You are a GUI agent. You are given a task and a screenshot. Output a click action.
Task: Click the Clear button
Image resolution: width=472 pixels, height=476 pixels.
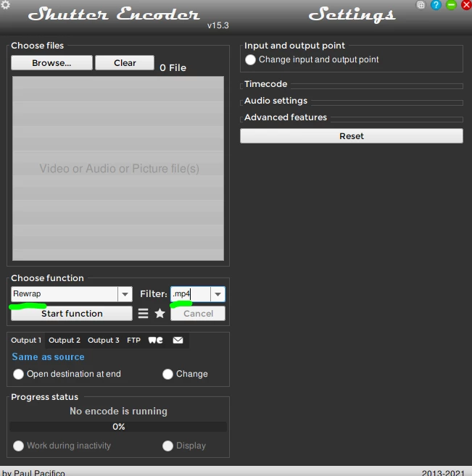click(x=125, y=63)
